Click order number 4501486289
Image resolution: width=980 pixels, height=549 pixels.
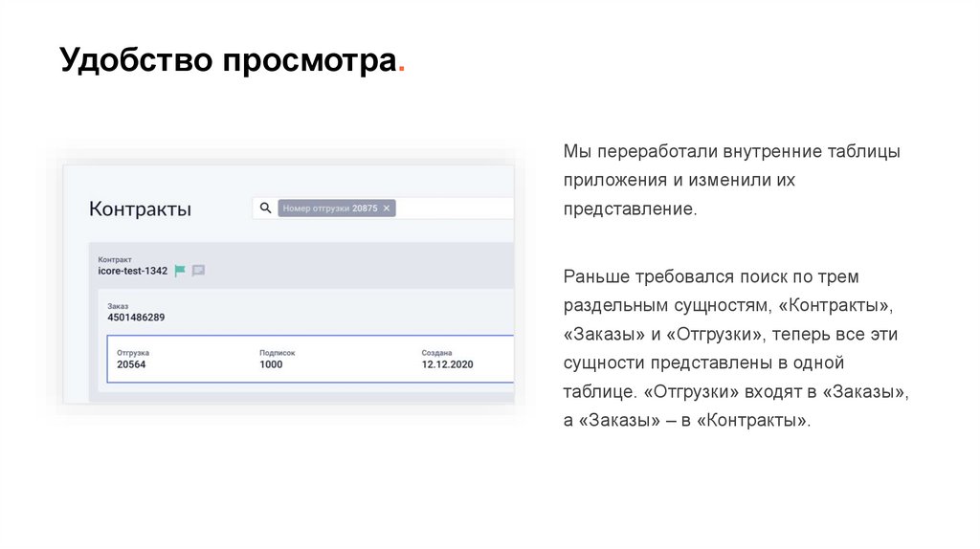click(136, 317)
